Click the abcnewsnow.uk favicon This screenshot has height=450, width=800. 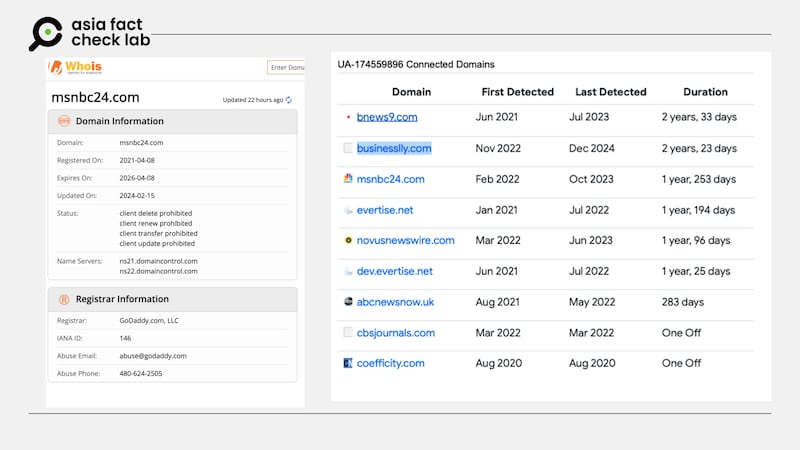pyautogui.click(x=347, y=301)
